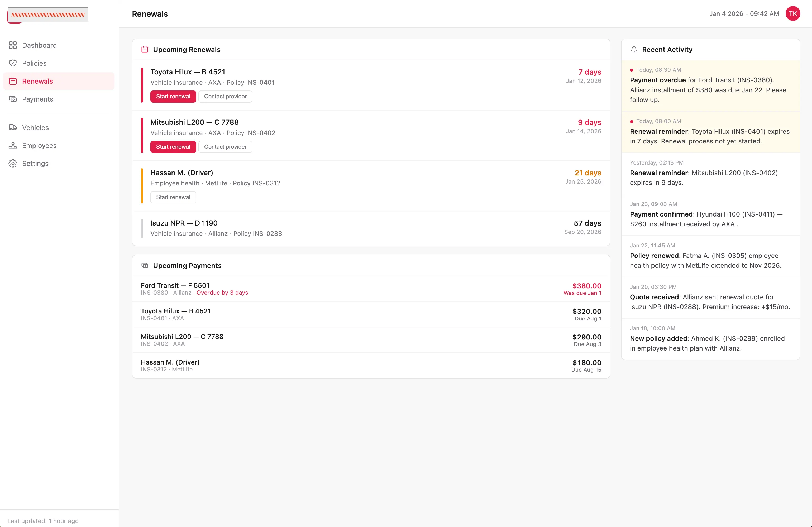Click 'Due Aug 15' payment date
The image size is (812, 527).
click(x=586, y=370)
